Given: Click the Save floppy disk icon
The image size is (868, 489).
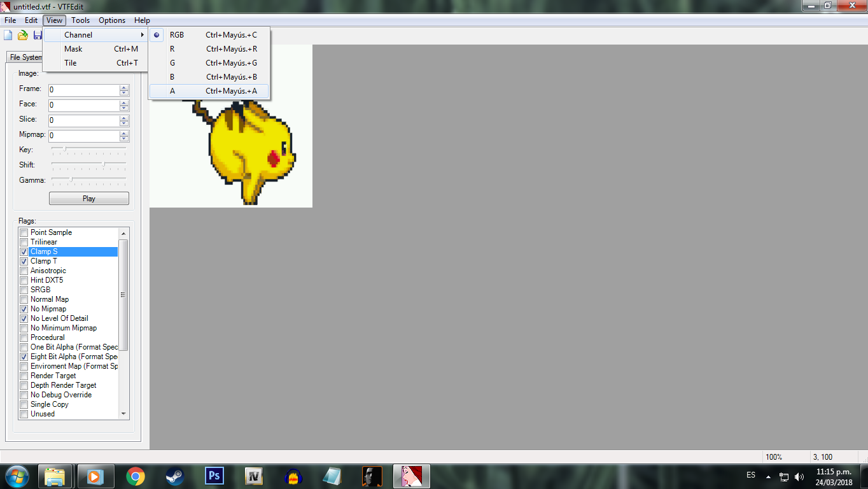Looking at the screenshot, I should pos(38,35).
